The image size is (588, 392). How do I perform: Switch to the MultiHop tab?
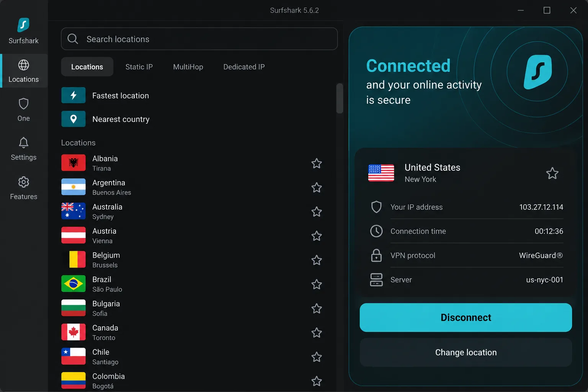[188, 67]
